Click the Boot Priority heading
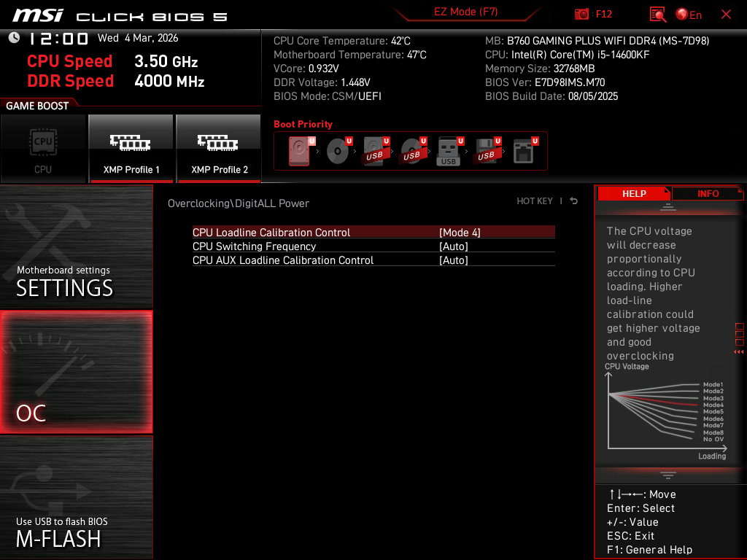 (x=303, y=124)
